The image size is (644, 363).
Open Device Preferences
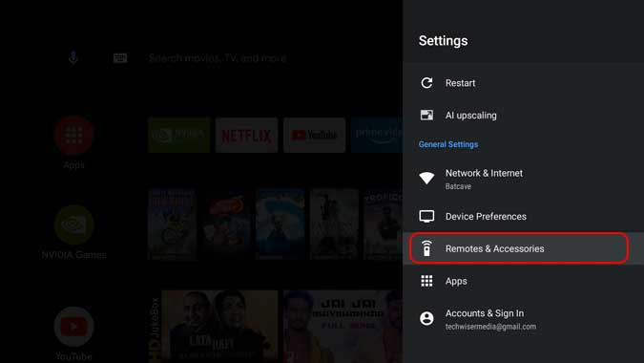tap(523, 216)
